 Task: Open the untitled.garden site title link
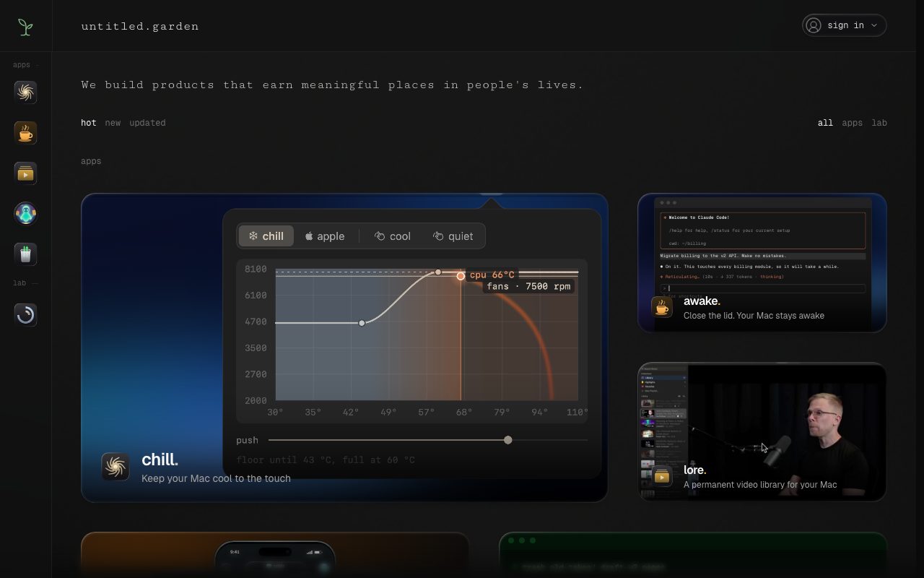[140, 26]
